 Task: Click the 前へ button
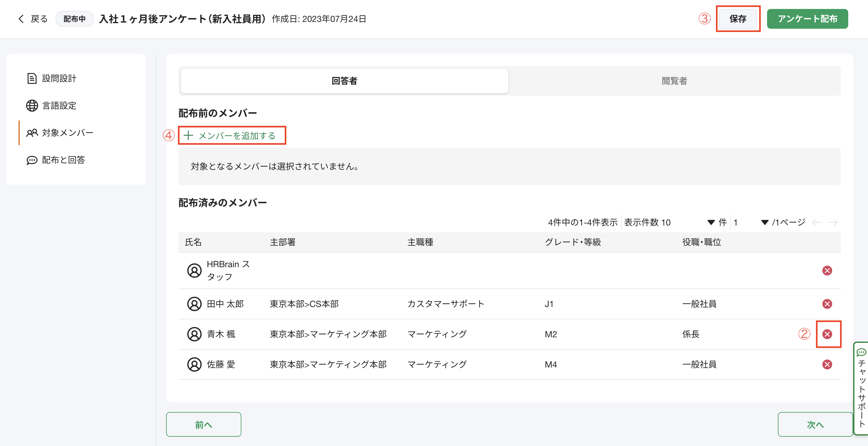[203, 424]
